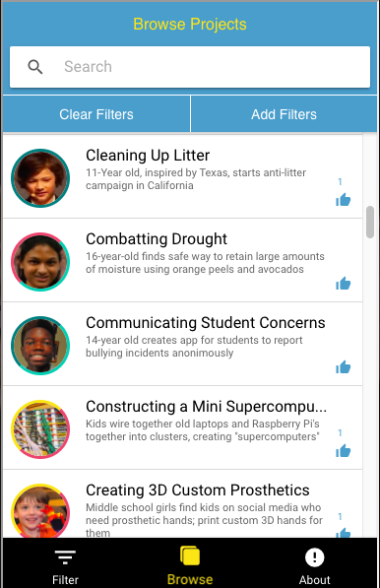Screen dimensions: 380x588
Task: Open Communicating Student Concerns photo
Action: click(40, 346)
